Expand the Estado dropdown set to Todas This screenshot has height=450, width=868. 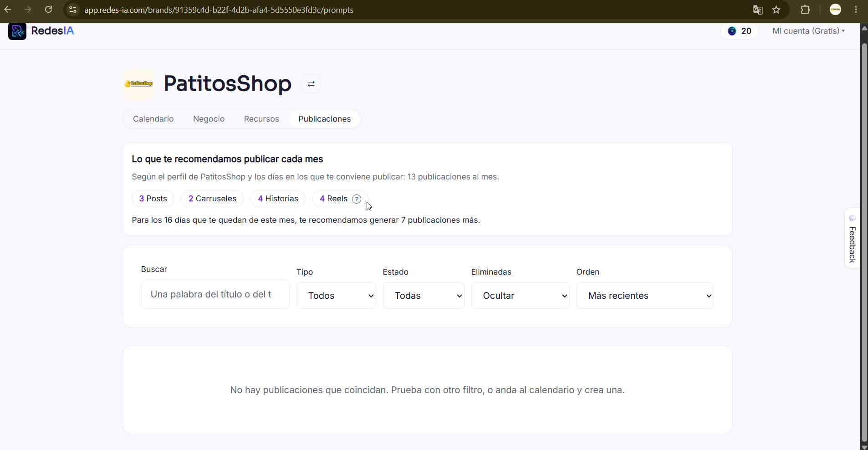[x=424, y=296]
